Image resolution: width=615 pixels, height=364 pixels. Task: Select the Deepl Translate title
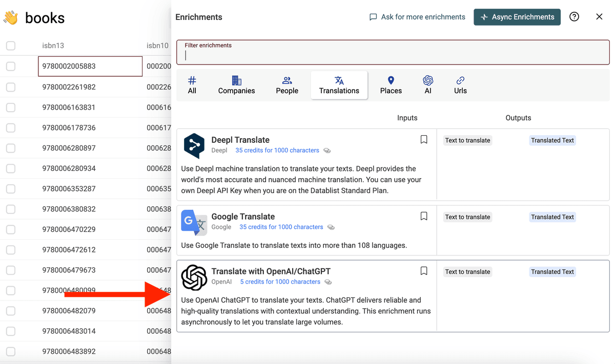click(240, 140)
